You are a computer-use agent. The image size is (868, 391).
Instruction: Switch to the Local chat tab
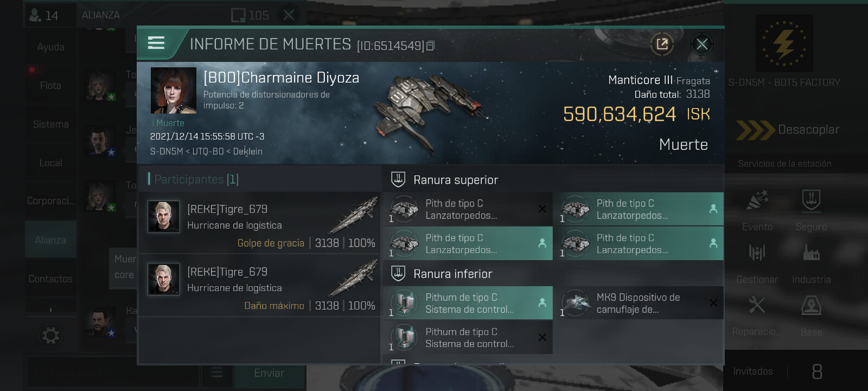tap(50, 163)
